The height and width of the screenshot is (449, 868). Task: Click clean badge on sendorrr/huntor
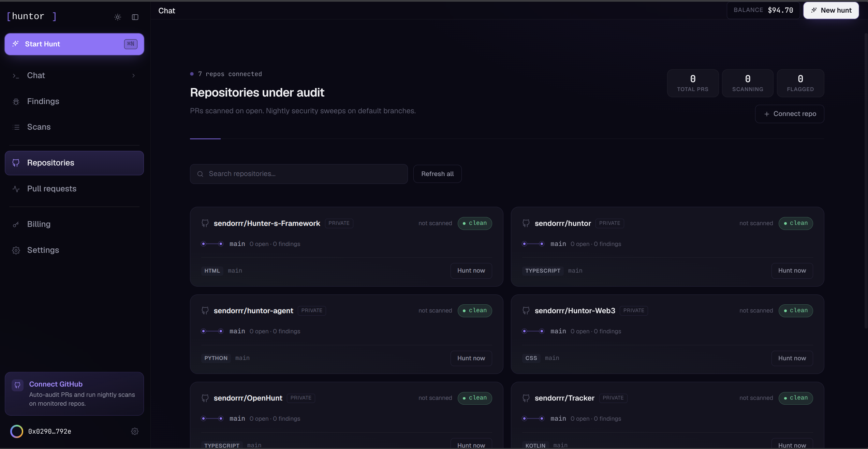click(x=795, y=223)
